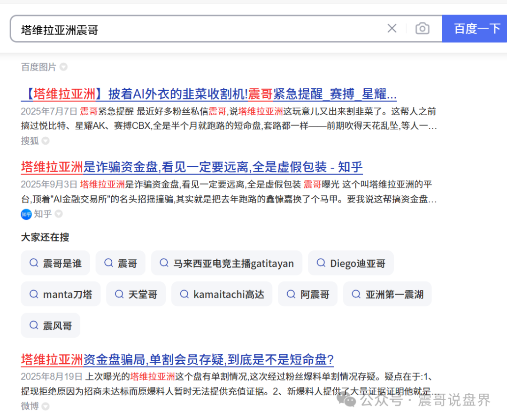This screenshot has height=420, width=507.
Task: Open the 诈骗资金盘 Zhihu result link
Action: click(192, 167)
